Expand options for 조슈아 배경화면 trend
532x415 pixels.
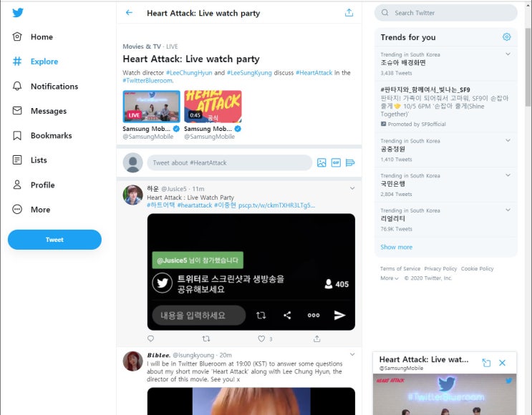coord(508,54)
